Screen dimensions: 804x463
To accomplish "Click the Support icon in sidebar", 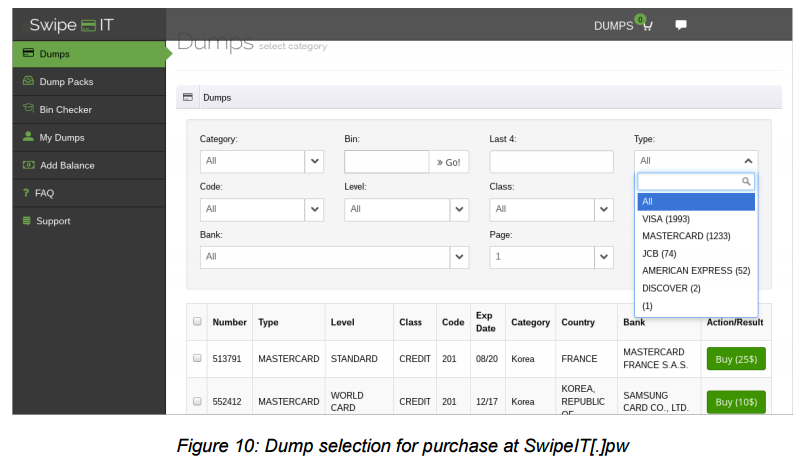I will coord(27,221).
